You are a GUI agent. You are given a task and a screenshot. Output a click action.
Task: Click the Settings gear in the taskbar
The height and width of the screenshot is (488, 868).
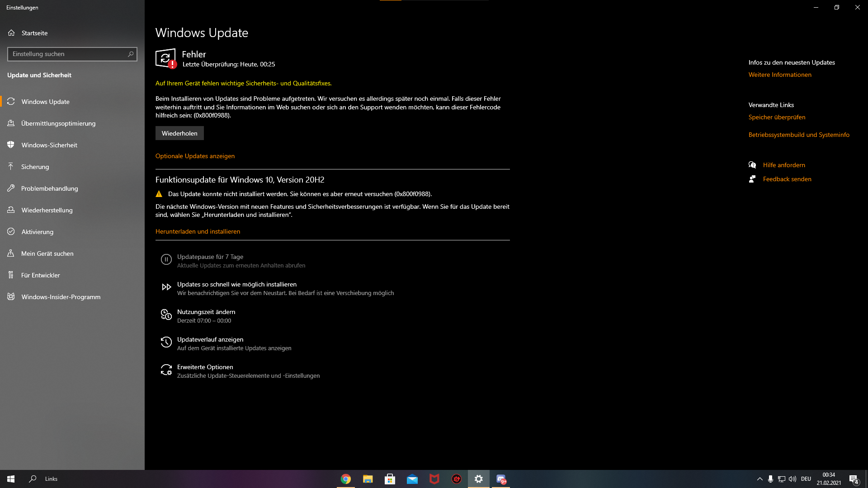(479, 479)
